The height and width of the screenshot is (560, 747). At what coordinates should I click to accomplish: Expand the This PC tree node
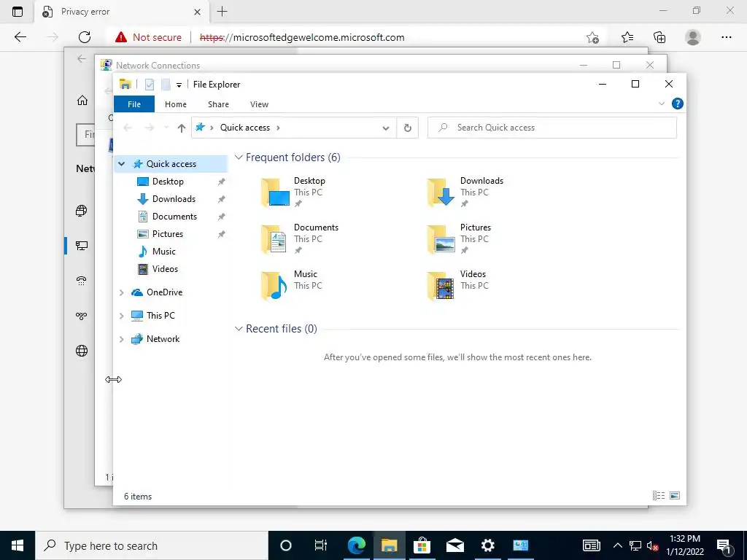122,316
